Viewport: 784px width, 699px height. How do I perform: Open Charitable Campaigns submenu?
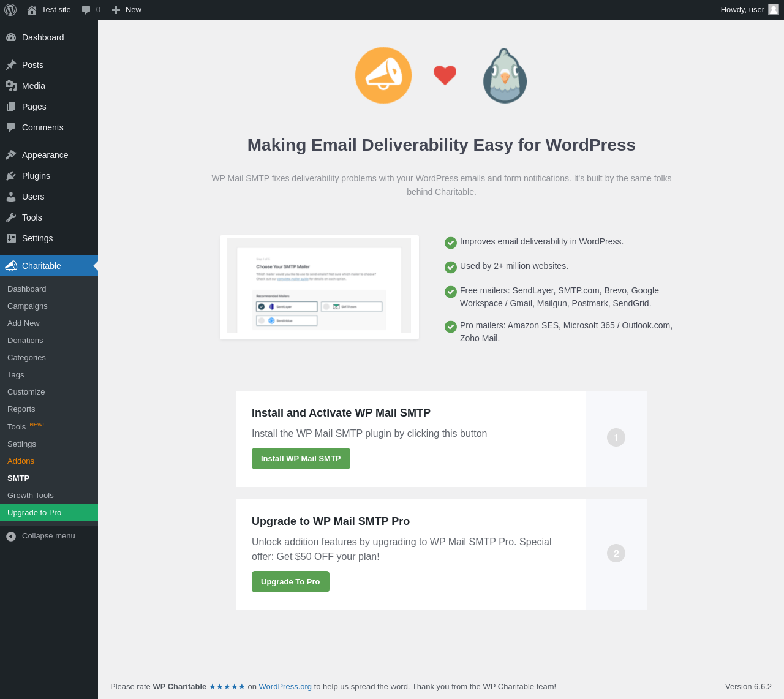49,306
